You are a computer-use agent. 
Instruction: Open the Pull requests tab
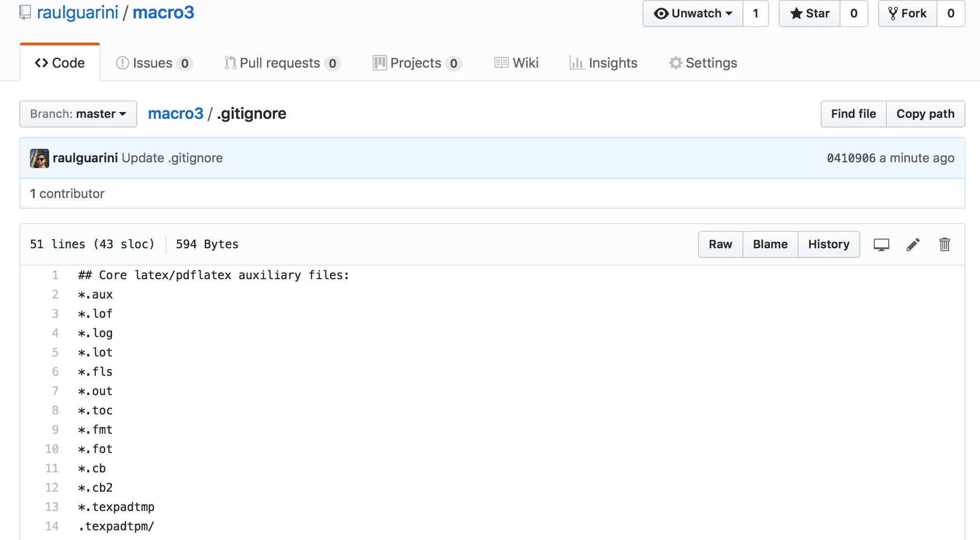[x=282, y=63]
